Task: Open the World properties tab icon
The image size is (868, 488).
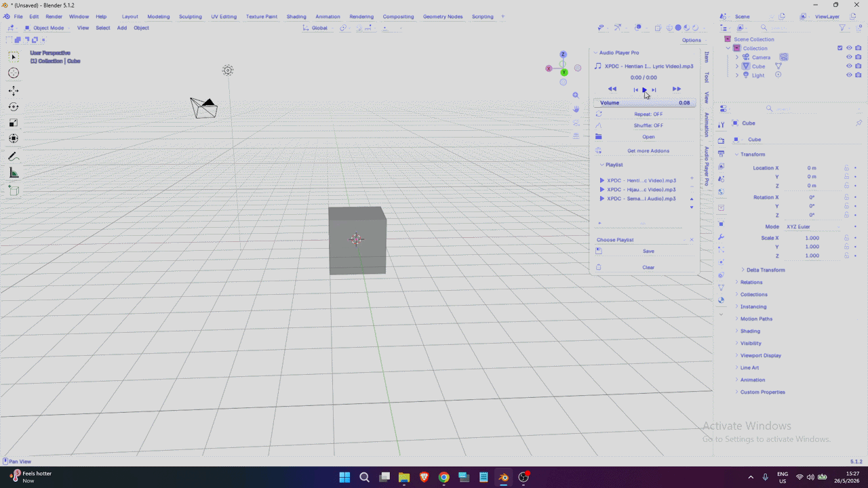Action: [x=721, y=192]
